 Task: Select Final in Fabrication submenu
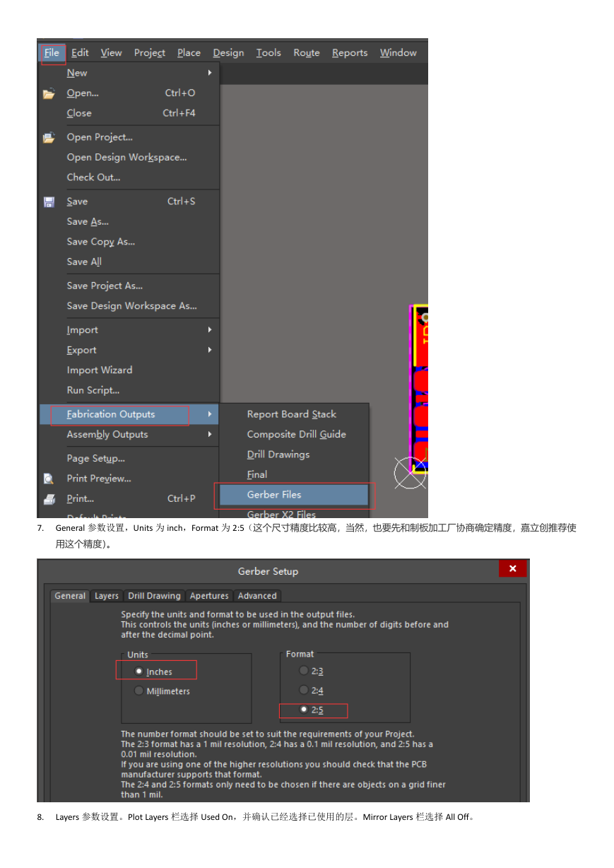[x=295, y=475]
